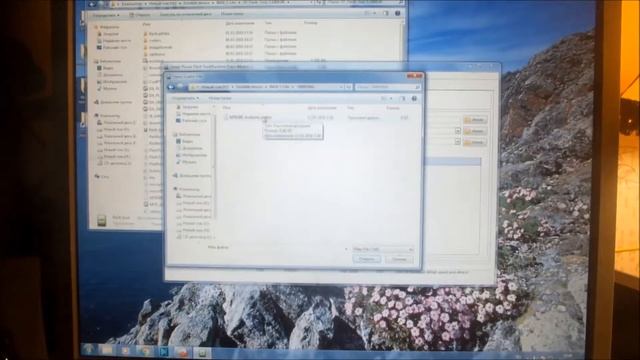Select Загрузки in background Explorer sidebar

(x=108, y=34)
